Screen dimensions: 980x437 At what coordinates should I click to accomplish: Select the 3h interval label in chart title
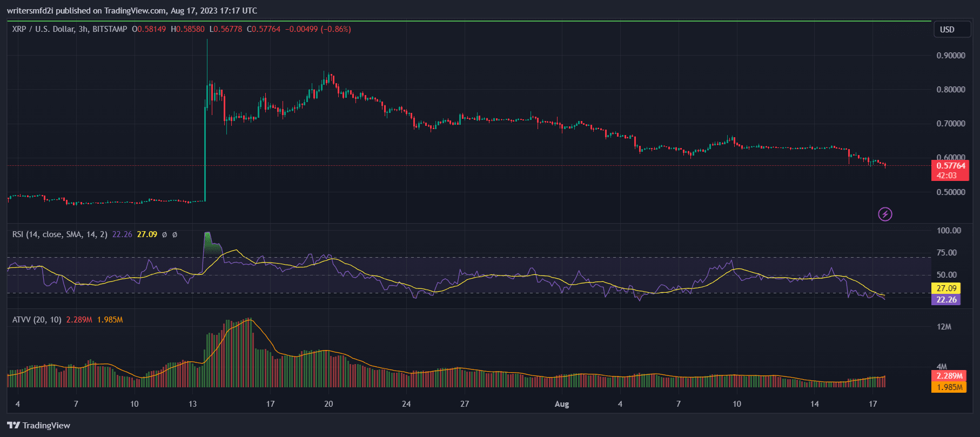[x=84, y=29]
